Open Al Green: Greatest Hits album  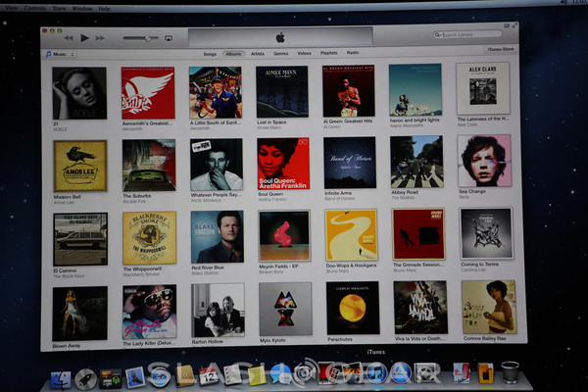coord(348,91)
